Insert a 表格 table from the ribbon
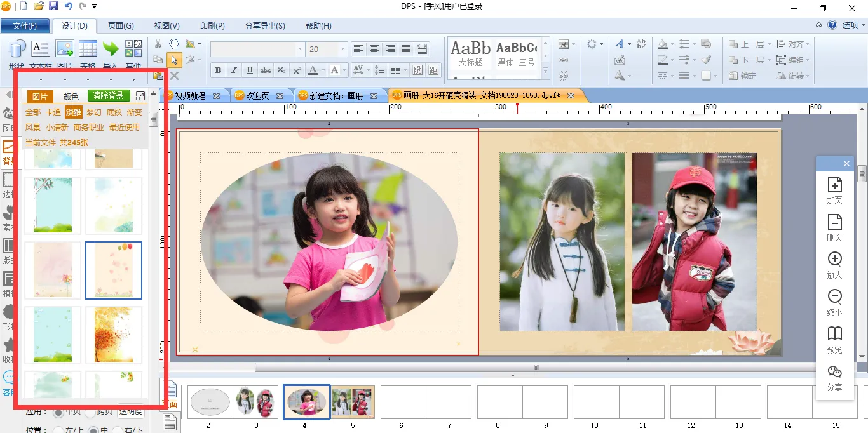 coord(88,49)
